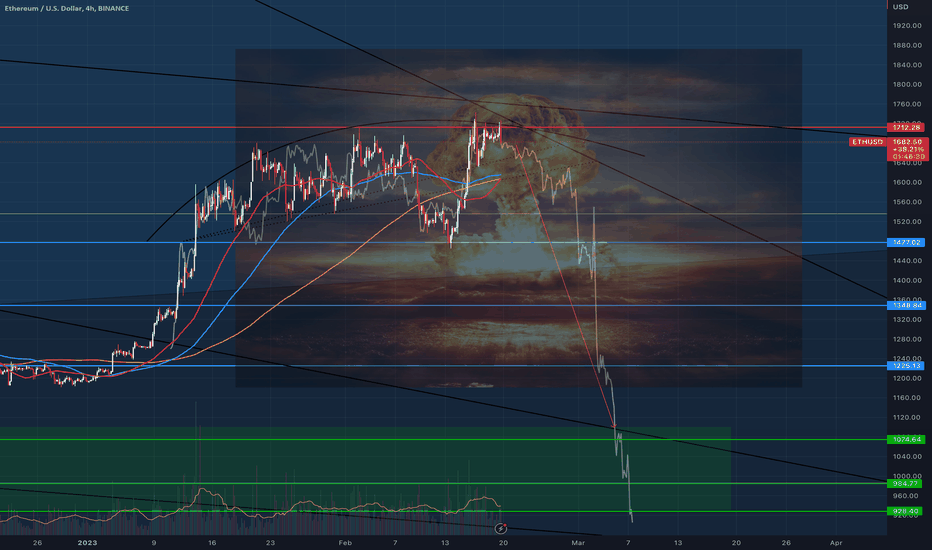Click the 1800.00 price axis value
Viewport: 932px width, 550px height.
[x=907, y=84]
